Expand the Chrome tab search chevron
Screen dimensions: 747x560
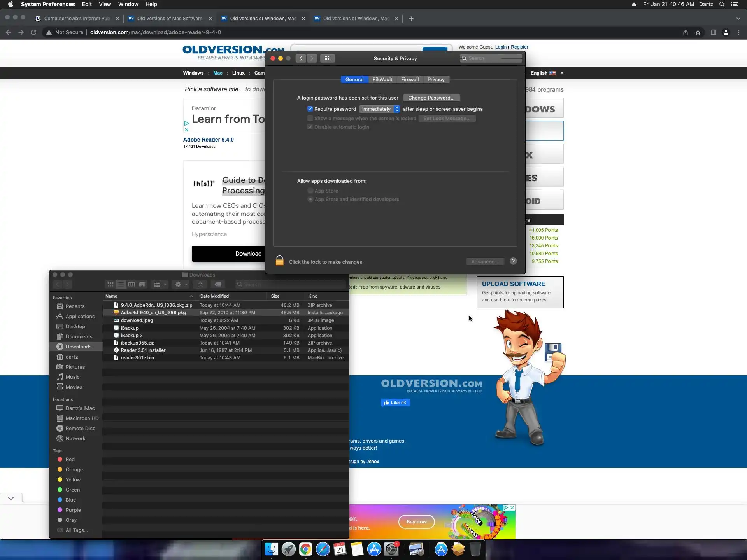point(738,19)
